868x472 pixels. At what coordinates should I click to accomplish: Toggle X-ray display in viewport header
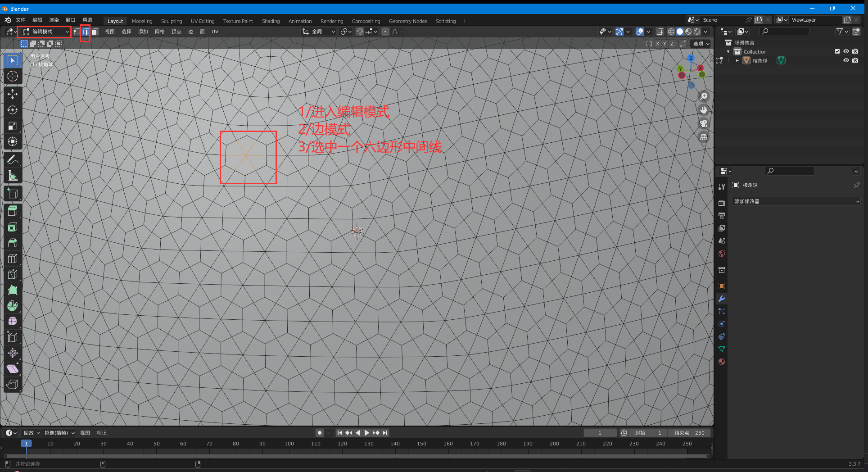(660, 32)
